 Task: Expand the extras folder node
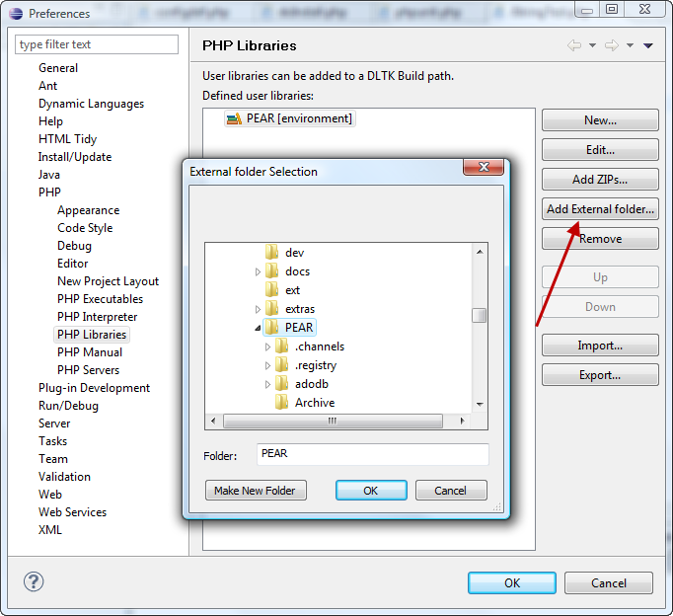tap(259, 309)
